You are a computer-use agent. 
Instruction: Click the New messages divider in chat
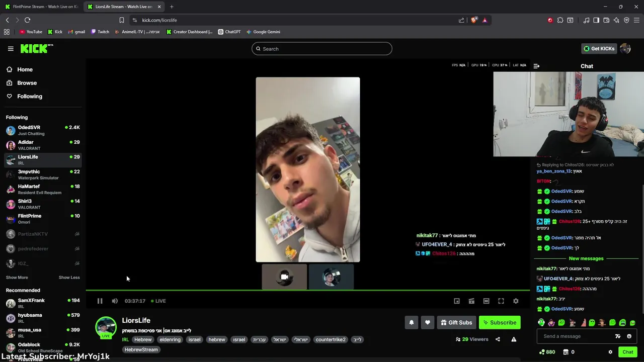(586, 258)
